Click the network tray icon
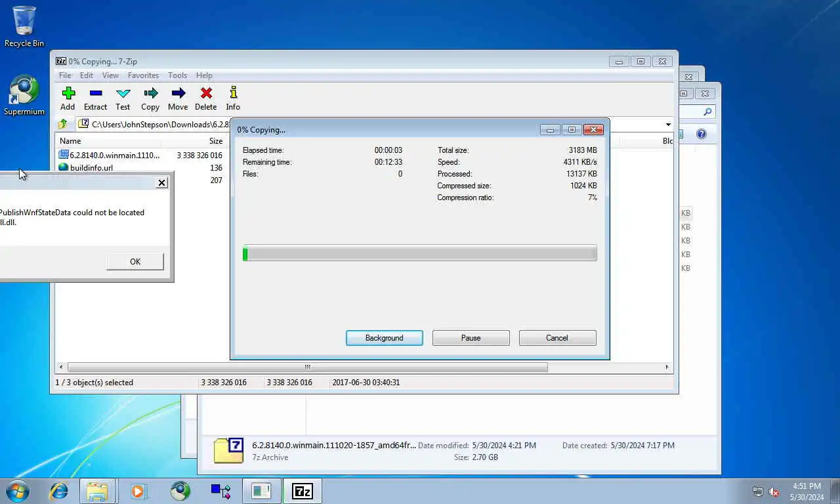The width and height of the screenshot is (840, 504). (758, 492)
